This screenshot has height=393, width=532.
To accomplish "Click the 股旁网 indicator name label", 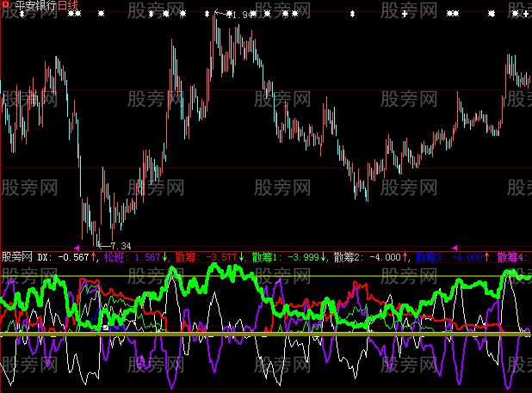I will 17,256.
